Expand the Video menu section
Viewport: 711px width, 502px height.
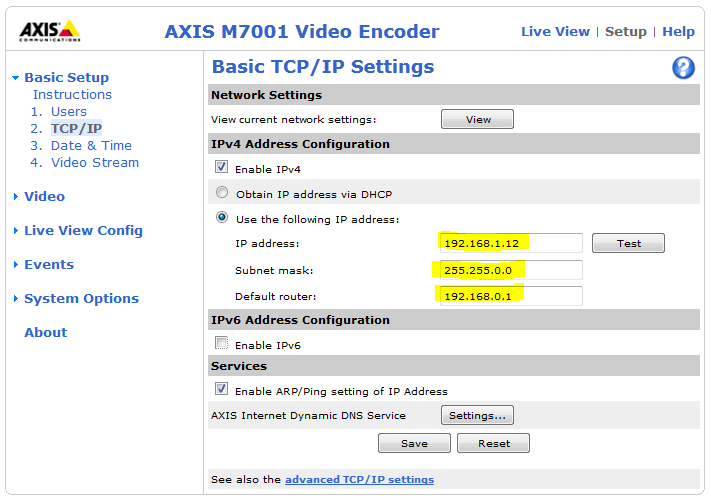(x=44, y=197)
